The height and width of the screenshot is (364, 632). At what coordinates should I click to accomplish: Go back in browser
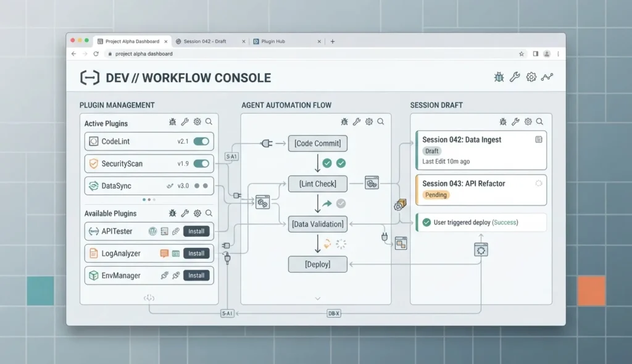[73, 54]
